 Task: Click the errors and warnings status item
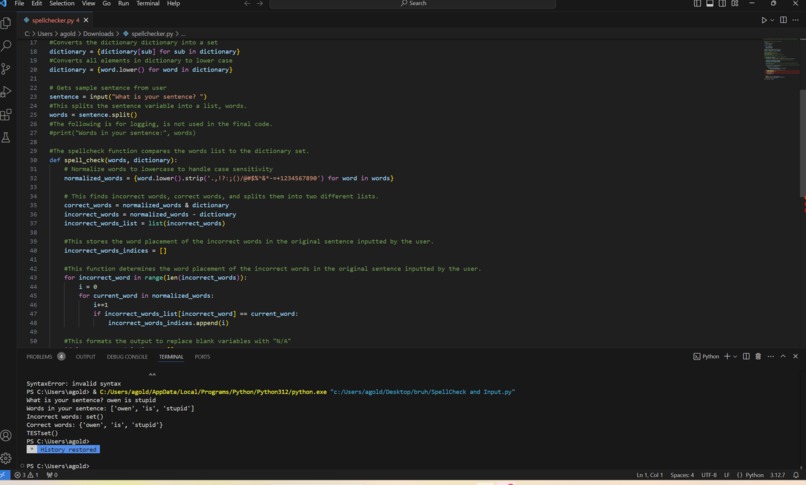(x=26, y=475)
